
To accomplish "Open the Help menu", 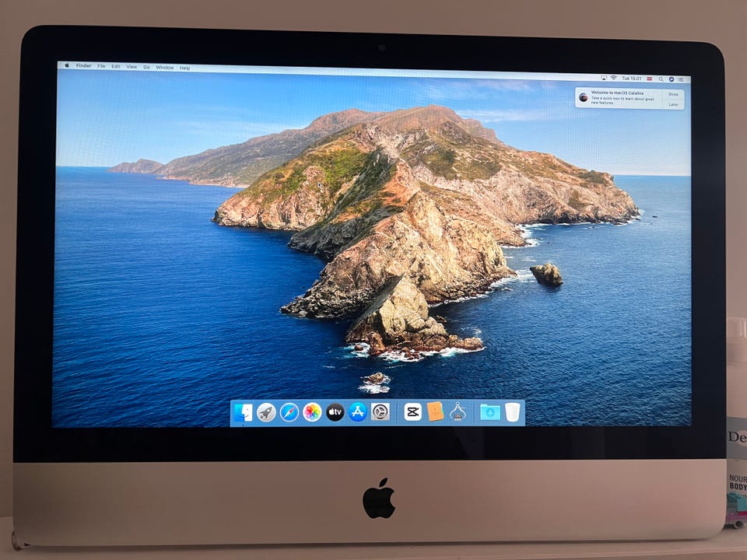I will 185,68.
